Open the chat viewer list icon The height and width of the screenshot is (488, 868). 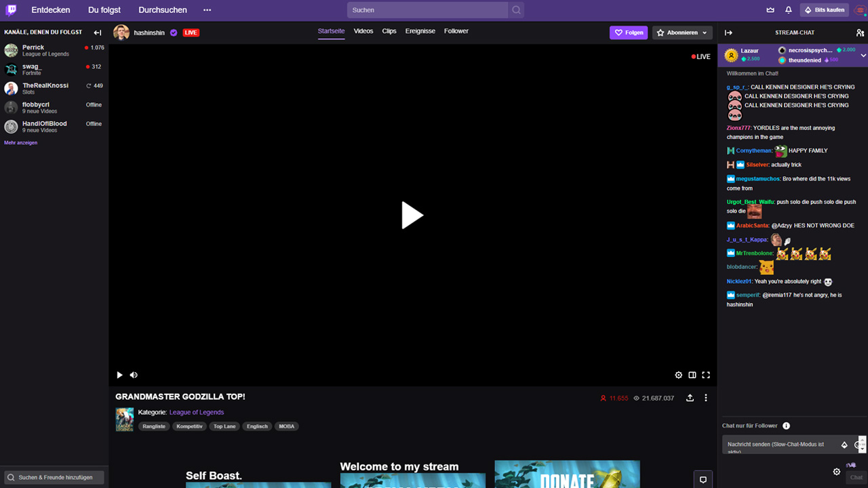tap(860, 33)
